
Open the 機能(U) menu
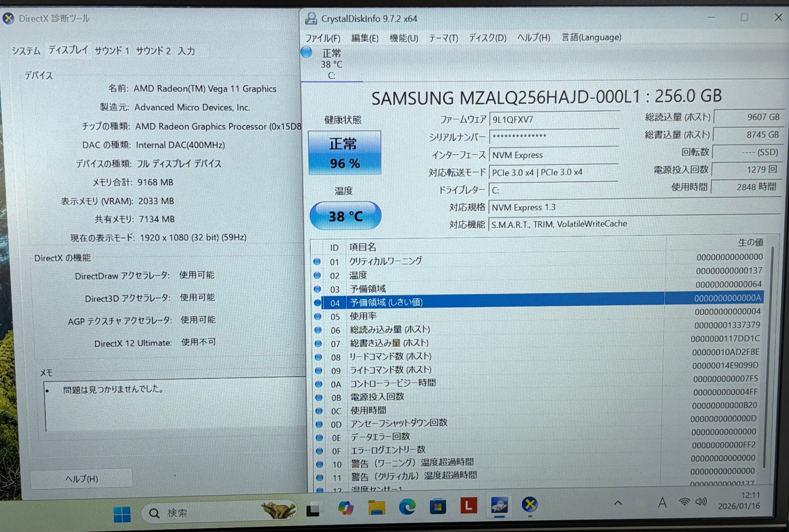point(403,38)
